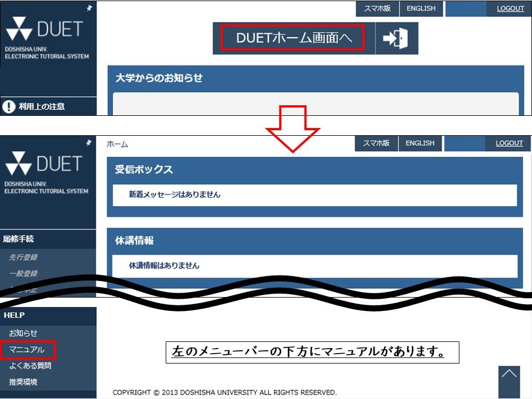Viewport: 532px width, 399px height.
Task: Open 先行登録 under 履修手続
Action: pos(23,257)
